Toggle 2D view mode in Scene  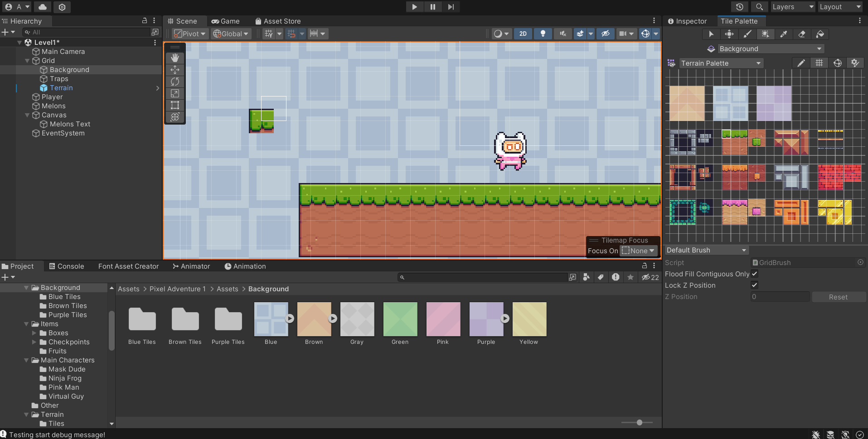point(523,34)
